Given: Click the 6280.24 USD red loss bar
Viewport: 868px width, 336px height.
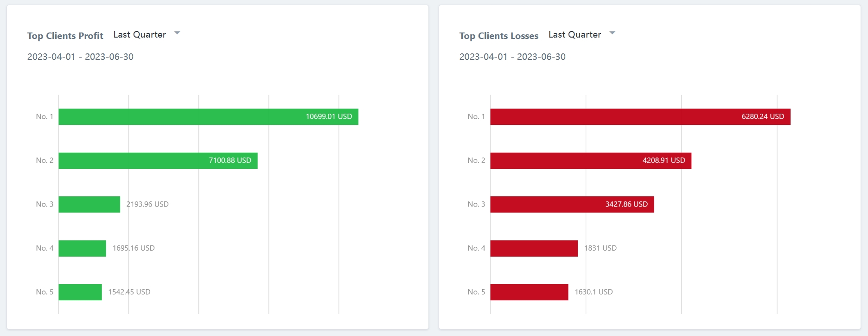Looking at the screenshot, I should coord(640,116).
